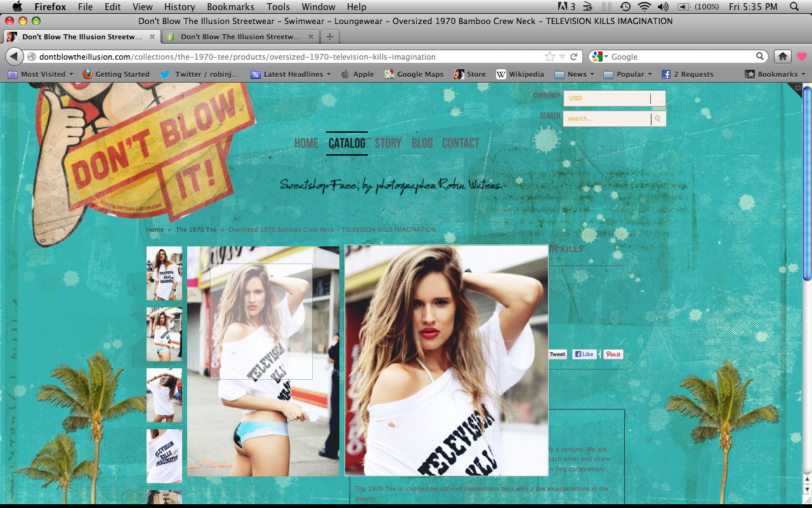The height and width of the screenshot is (508, 812).
Task: Click the Facebook Like button
Action: click(584, 354)
